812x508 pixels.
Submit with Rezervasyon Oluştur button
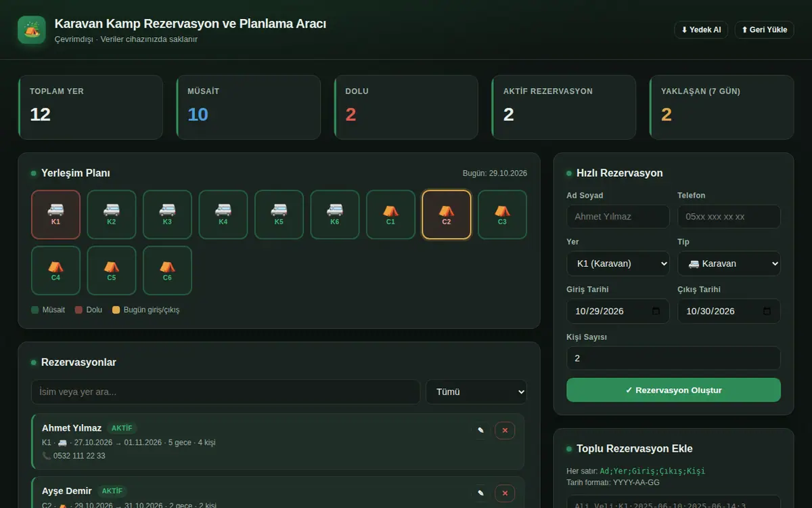[673, 390]
